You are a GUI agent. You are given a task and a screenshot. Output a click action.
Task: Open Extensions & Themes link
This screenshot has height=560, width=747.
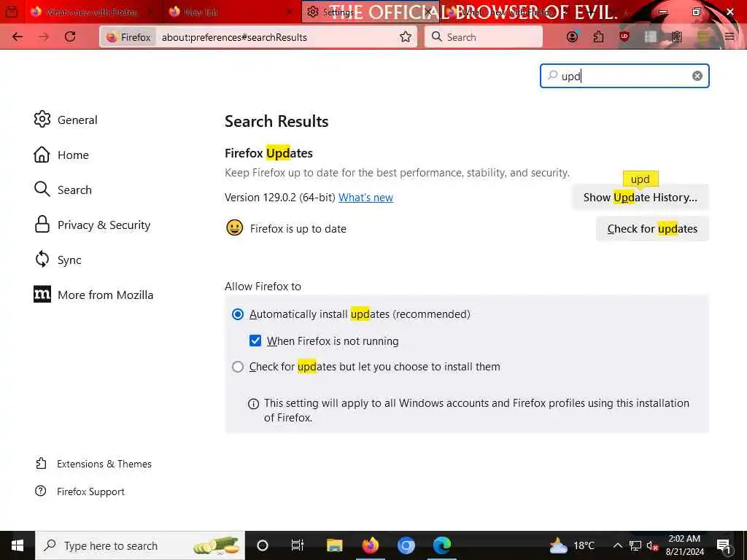click(93, 464)
